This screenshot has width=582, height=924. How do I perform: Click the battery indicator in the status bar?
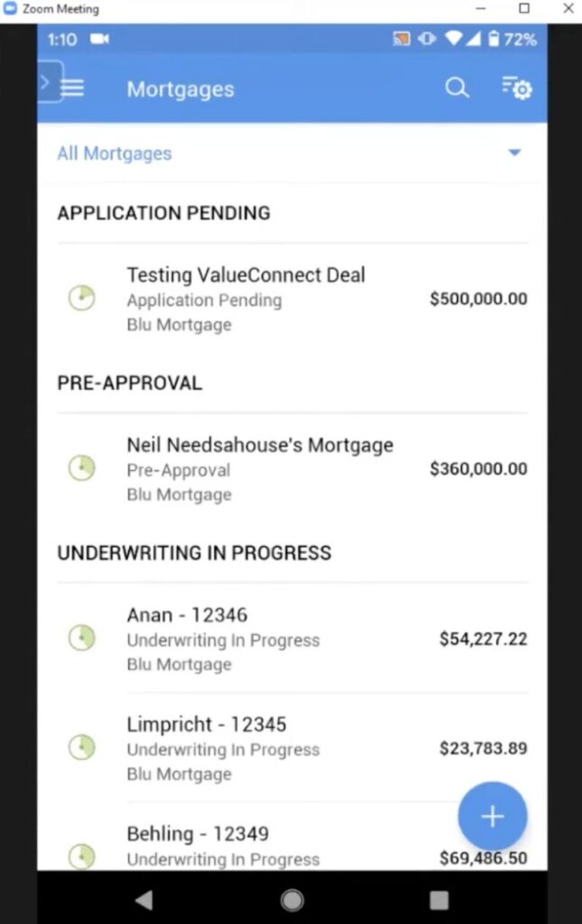tap(494, 39)
